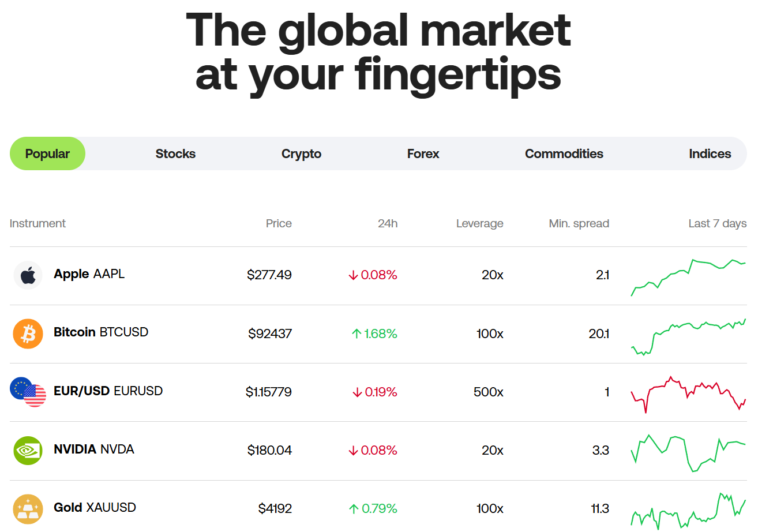Click the EUR/USD red trend chart
758x532 pixels.
(x=686, y=392)
